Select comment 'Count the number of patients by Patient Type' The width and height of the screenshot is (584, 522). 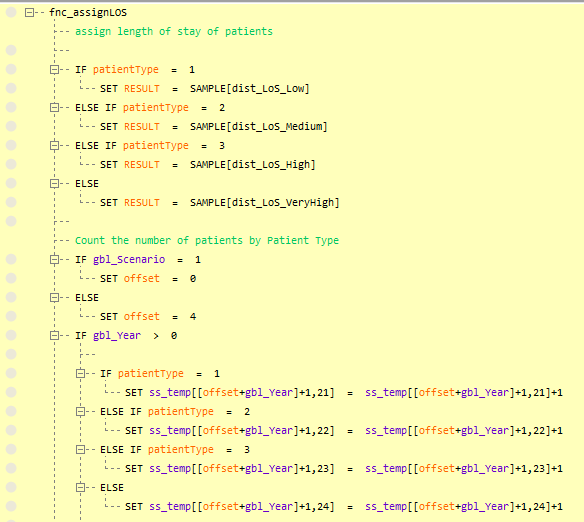coord(207,241)
